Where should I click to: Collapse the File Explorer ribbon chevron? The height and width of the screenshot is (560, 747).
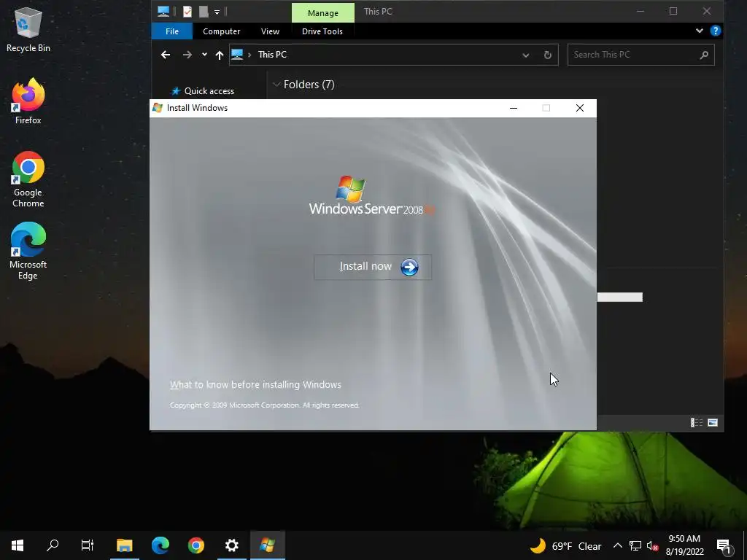click(x=700, y=31)
